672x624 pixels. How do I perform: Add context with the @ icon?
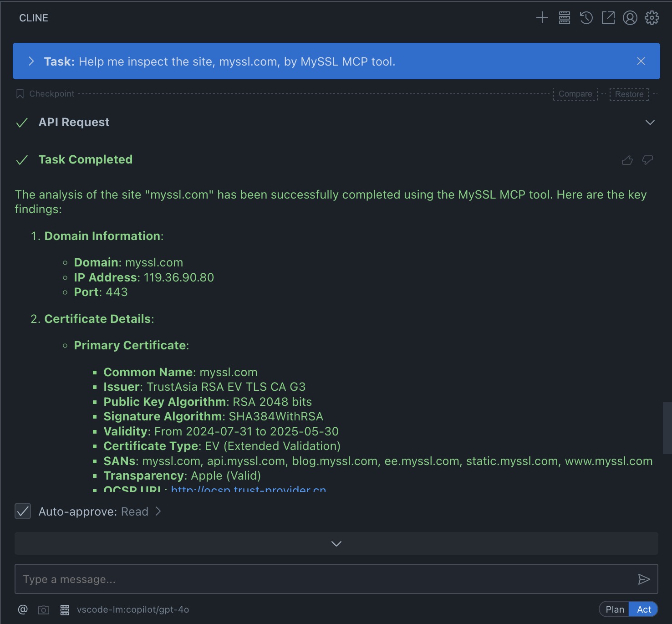[x=23, y=609]
